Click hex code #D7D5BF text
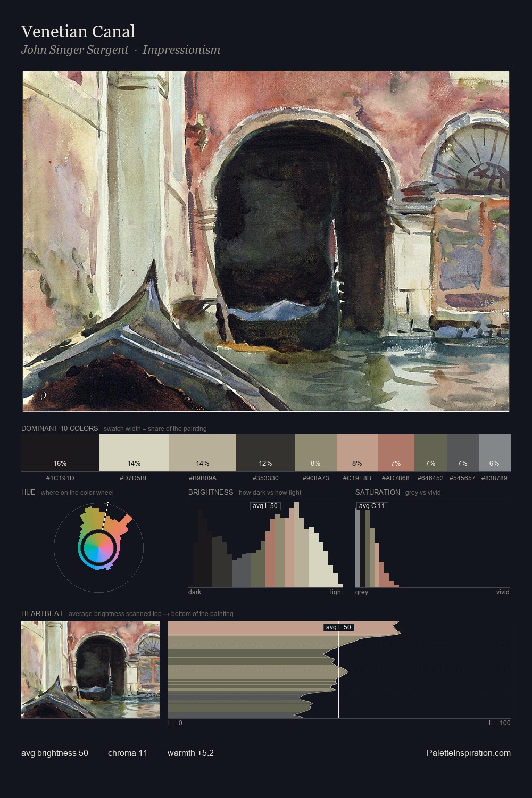The height and width of the screenshot is (798, 532). tap(134, 478)
